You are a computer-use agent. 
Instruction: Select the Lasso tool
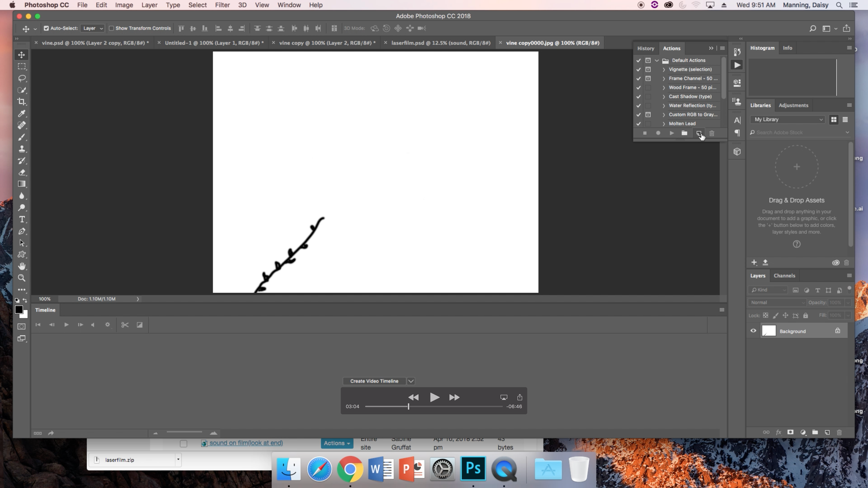(22, 78)
